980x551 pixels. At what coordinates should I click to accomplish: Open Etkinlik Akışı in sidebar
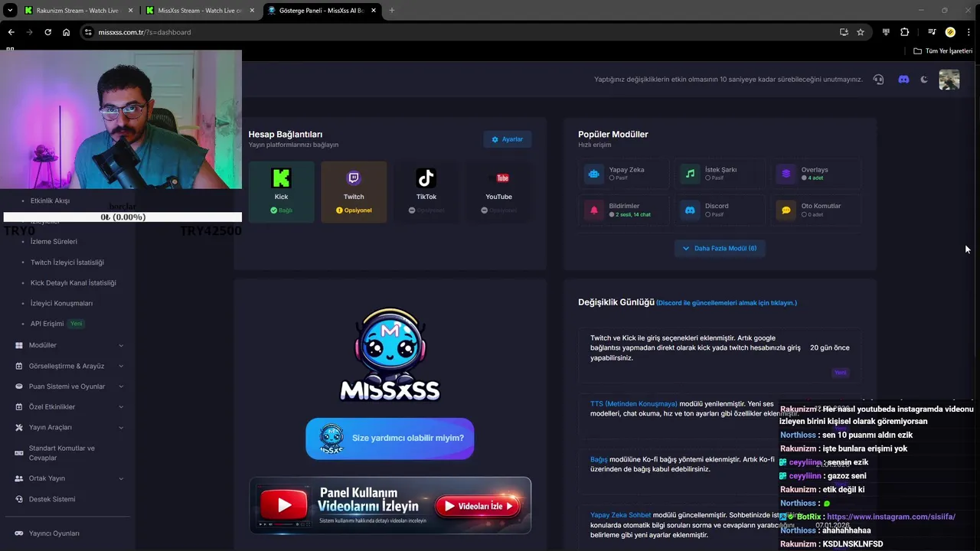click(50, 201)
